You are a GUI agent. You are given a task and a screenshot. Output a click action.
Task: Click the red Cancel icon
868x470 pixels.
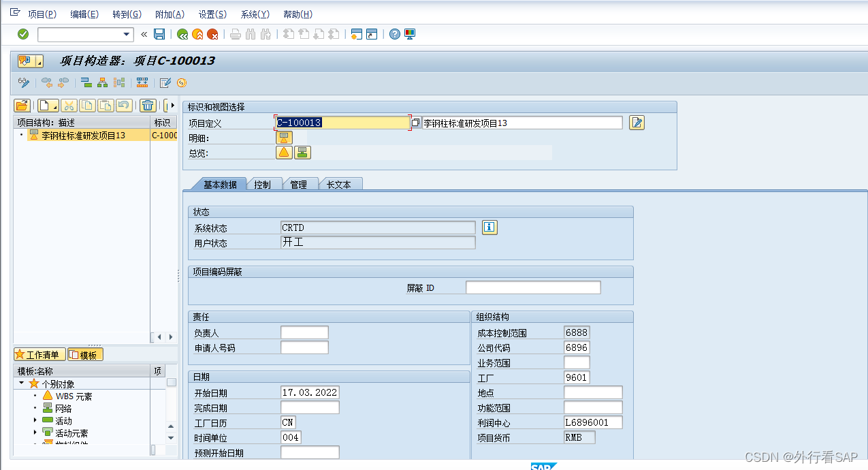click(x=213, y=34)
